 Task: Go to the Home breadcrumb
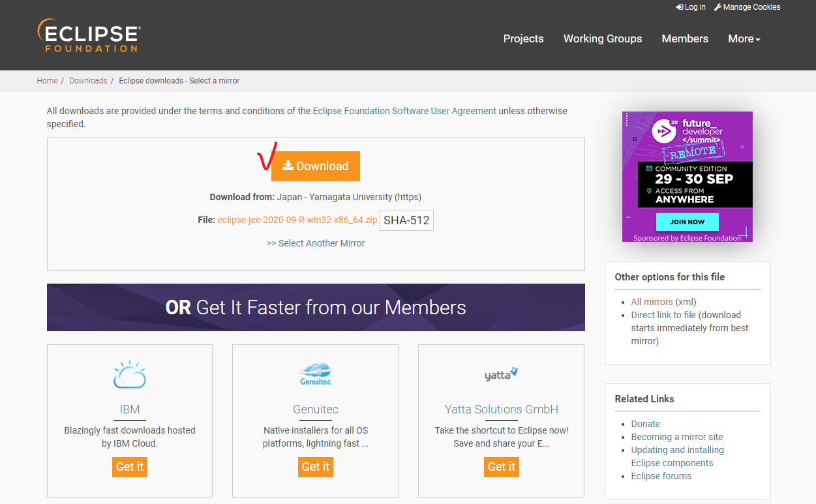pyautogui.click(x=47, y=81)
